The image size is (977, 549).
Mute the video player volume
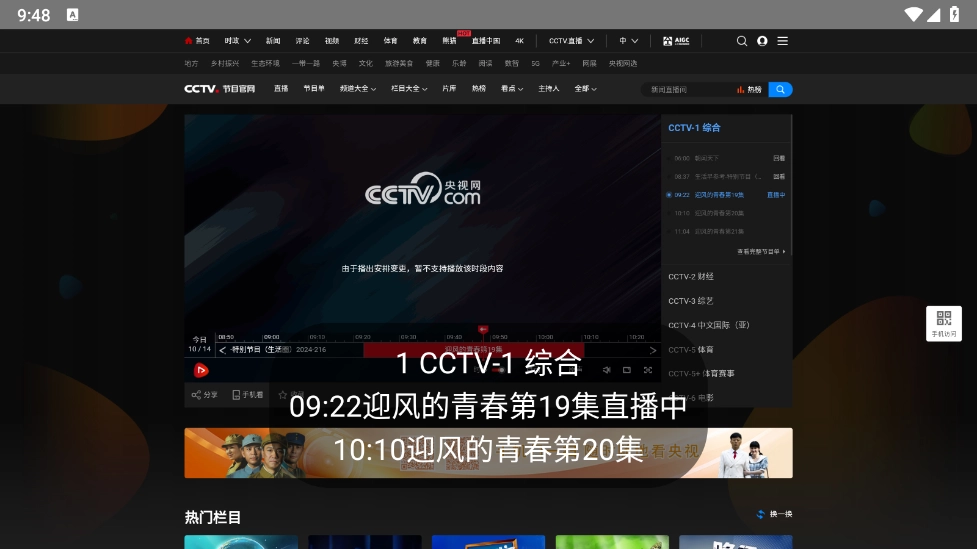click(606, 370)
